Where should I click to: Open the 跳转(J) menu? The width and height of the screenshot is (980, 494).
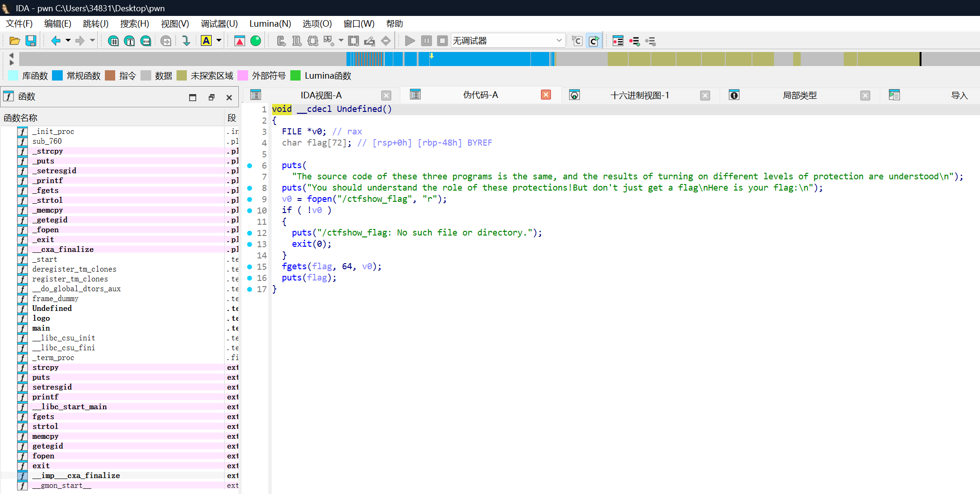[96, 24]
